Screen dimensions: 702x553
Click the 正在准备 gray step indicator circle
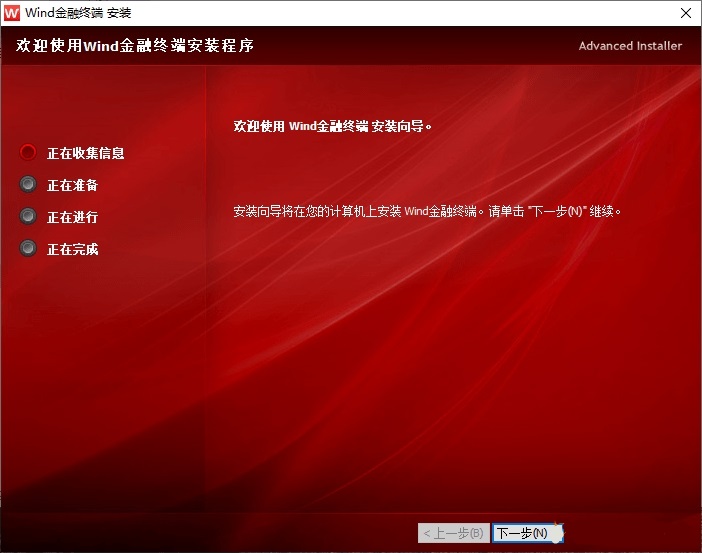[x=28, y=185]
